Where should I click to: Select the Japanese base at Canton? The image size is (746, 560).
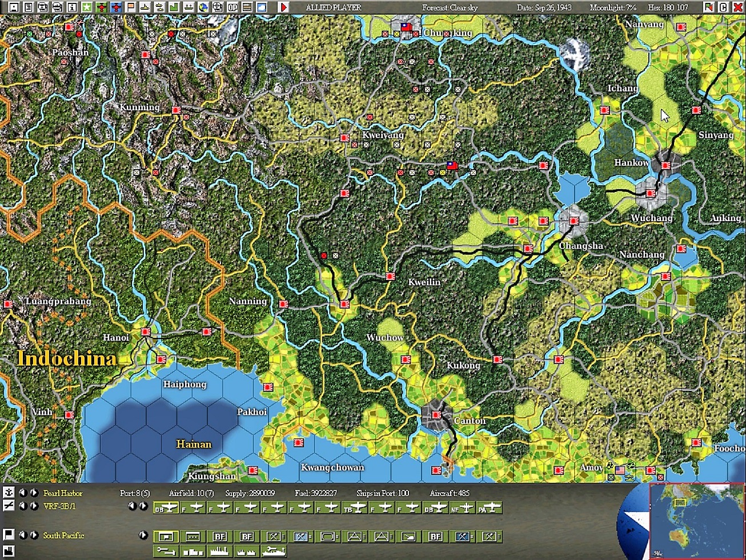tap(437, 415)
